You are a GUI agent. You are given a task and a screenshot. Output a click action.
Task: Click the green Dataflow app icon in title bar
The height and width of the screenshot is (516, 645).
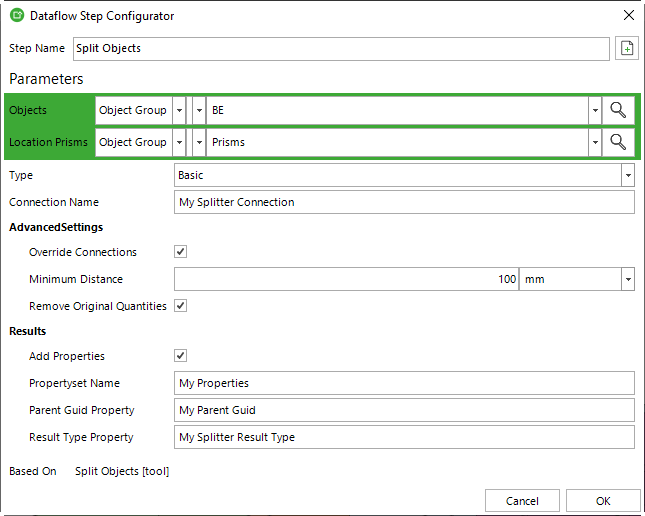pyautogui.click(x=17, y=16)
